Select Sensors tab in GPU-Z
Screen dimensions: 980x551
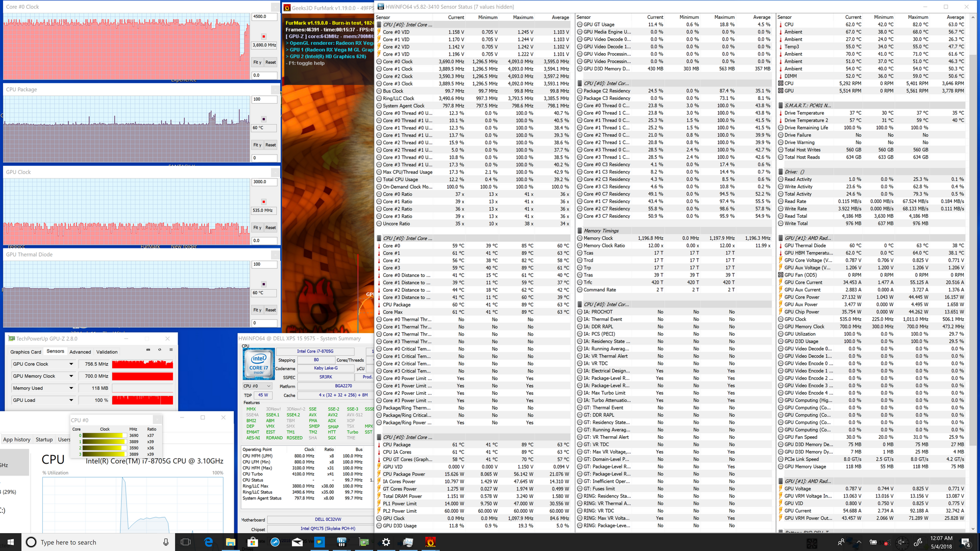55,351
